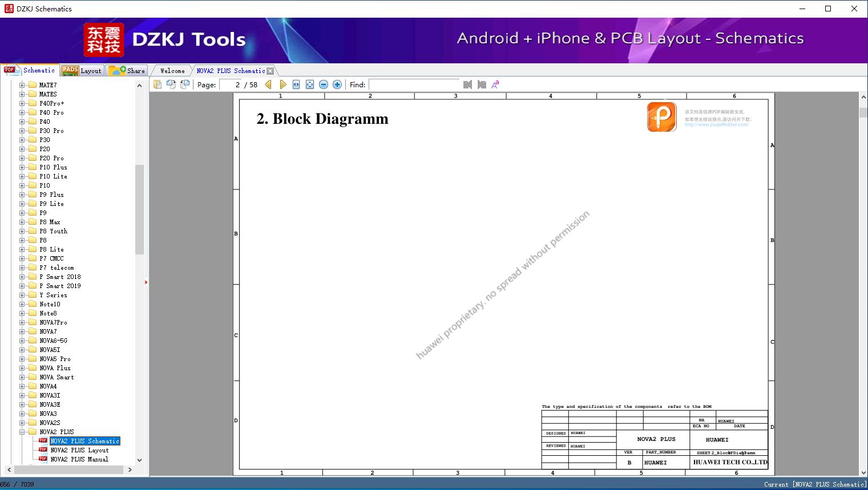Select the NOVA2 PLUS Schematic document tab
This screenshot has height=490, width=868.
(x=231, y=71)
